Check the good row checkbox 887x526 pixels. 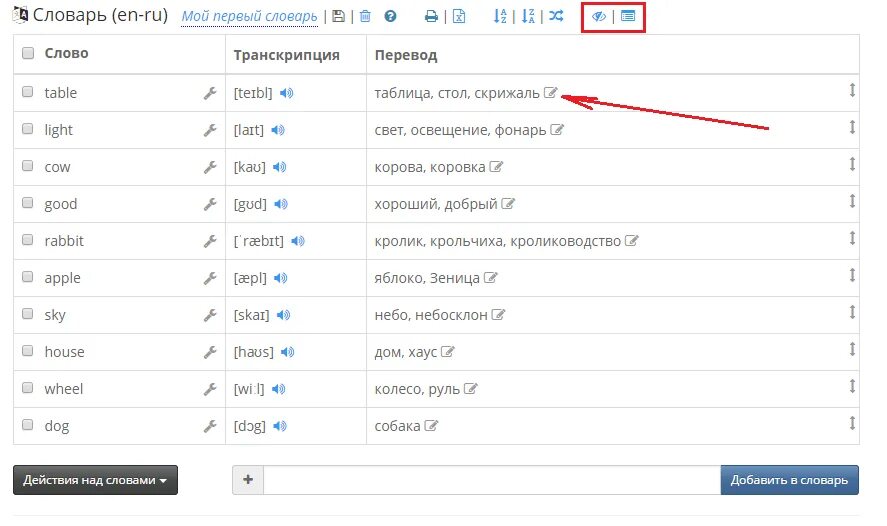tap(28, 202)
